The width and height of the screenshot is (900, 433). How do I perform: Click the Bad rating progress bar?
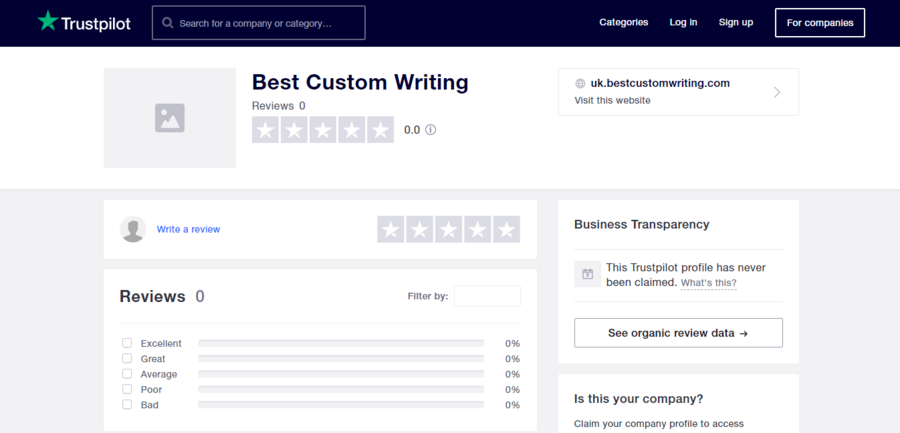point(341,404)
